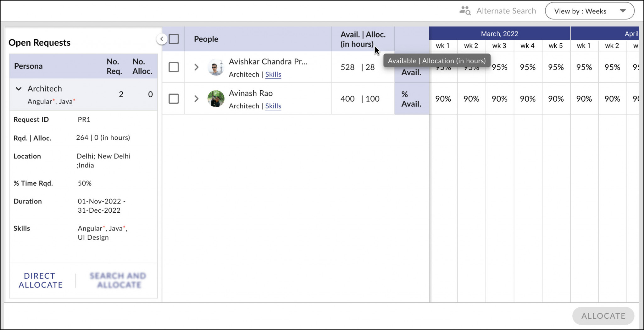Click the Avail. | Alloc. column header
Viewport: 644px width, 330px height.
pos(363,39)
